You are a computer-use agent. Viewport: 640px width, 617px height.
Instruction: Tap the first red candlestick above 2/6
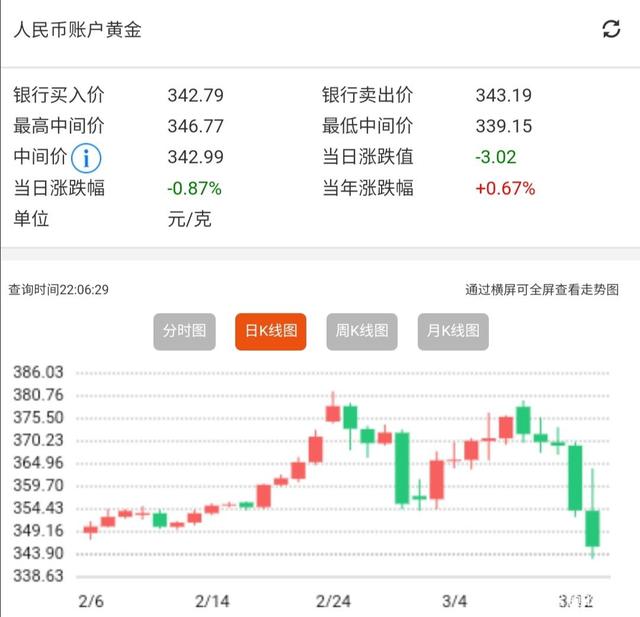tap(91, 530)
